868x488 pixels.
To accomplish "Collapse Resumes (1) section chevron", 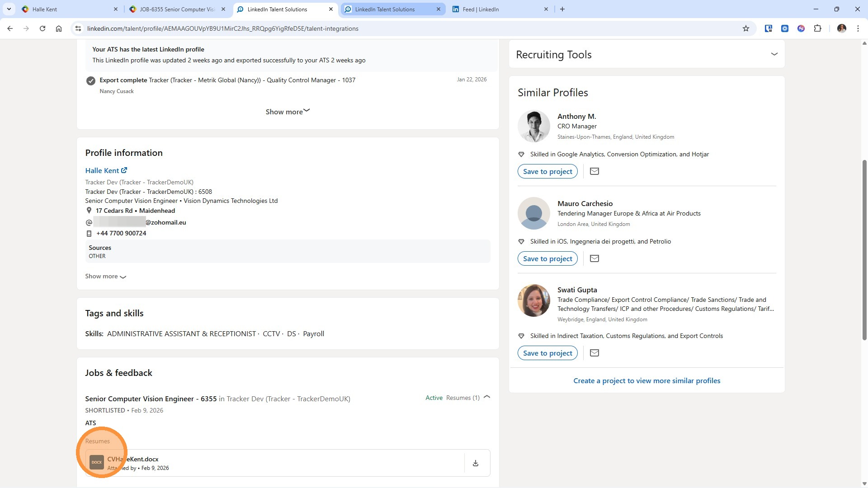I will [487, 397].
